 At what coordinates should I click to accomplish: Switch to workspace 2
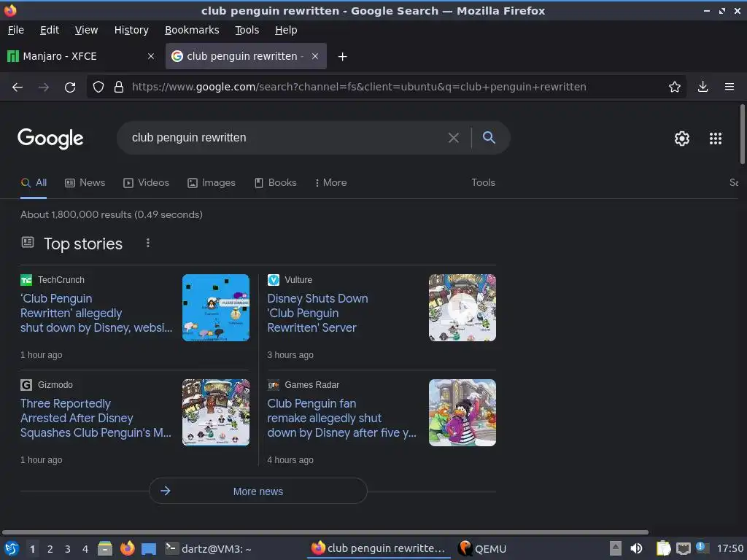tap(50, 549)
